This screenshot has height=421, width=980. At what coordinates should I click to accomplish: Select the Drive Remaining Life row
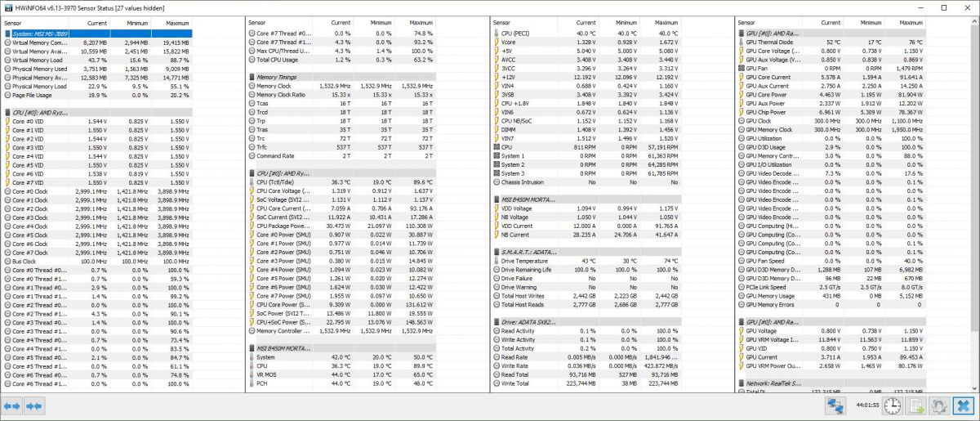[x=587, y=269]
